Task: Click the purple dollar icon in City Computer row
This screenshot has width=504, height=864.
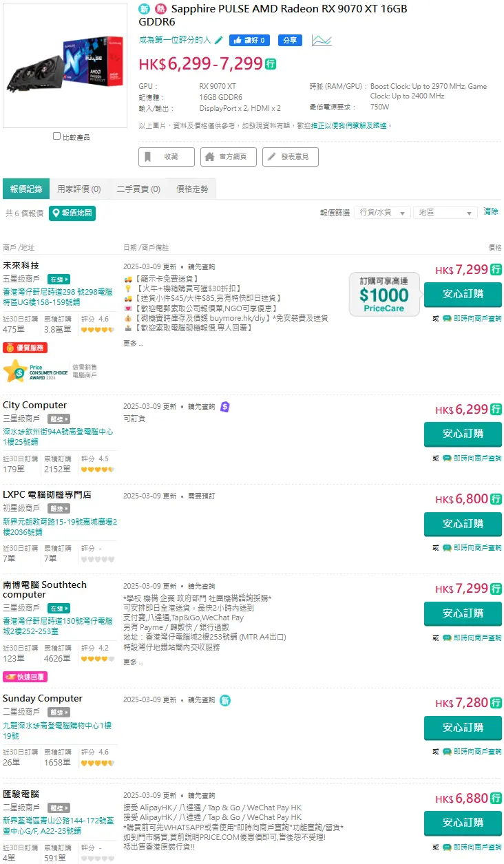Action: (225, 407)
